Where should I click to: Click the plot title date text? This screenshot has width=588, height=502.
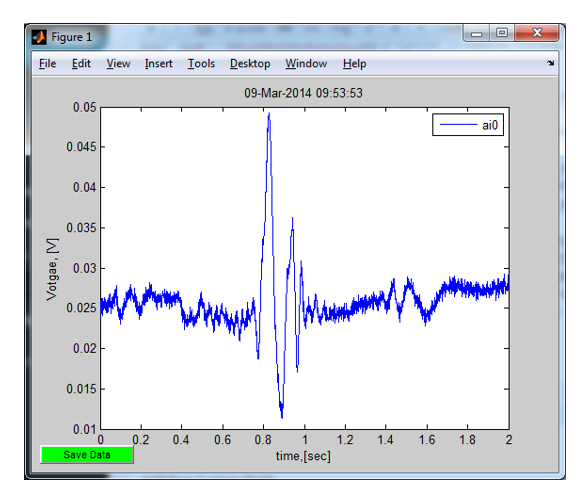point(303,93)
